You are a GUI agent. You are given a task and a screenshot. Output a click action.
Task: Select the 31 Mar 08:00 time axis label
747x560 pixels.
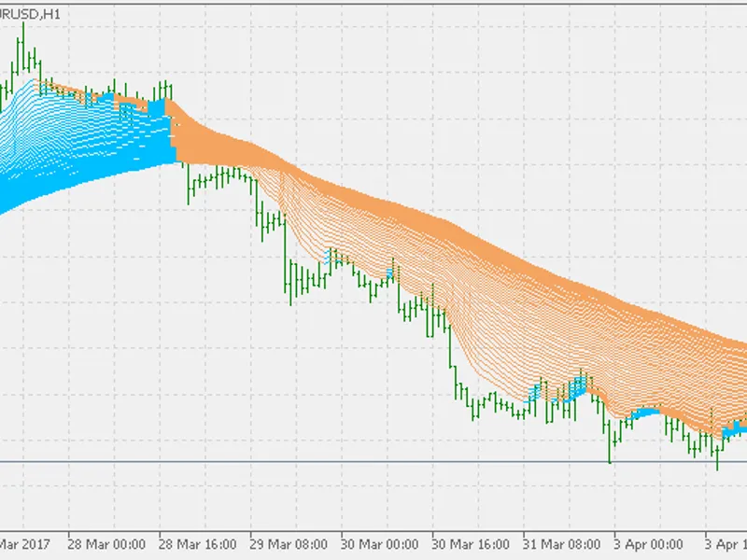pyautogui.click(x=561, y=544)
